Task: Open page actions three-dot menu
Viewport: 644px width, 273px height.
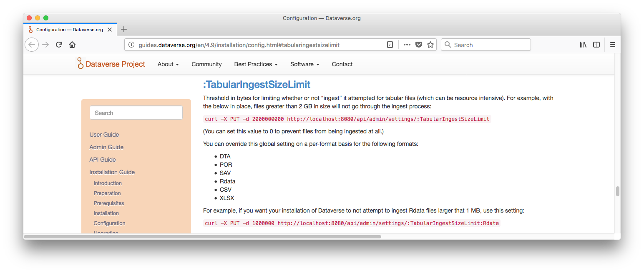Action: pyautogui.click(x=407, y=45)
